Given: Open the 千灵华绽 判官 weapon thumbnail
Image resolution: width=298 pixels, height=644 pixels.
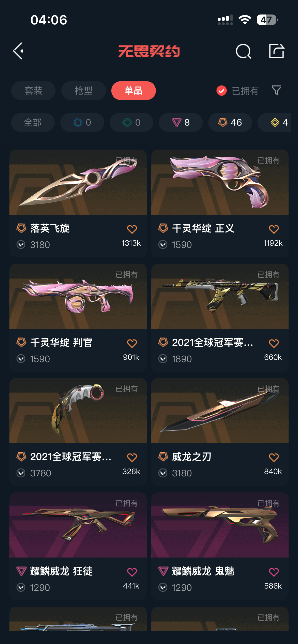Looking at the screenshot, I should pyautogui.click(x=78, y=296).
